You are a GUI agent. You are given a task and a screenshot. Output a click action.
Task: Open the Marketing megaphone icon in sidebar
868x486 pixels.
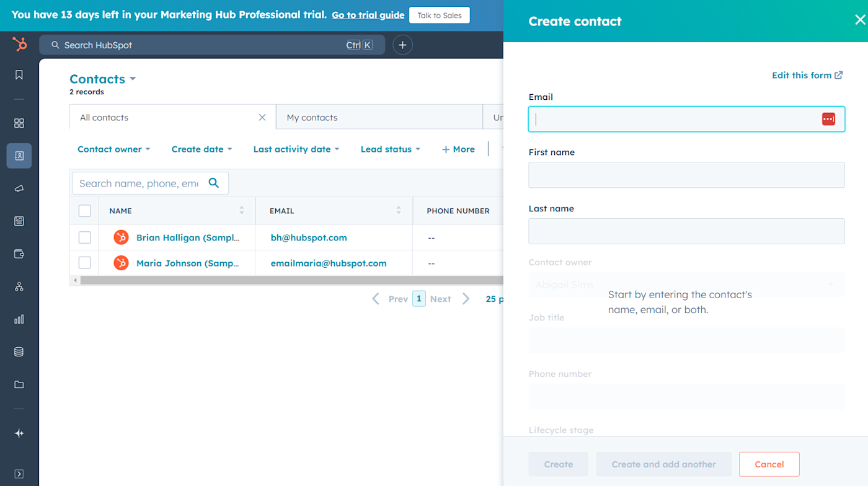19,188
